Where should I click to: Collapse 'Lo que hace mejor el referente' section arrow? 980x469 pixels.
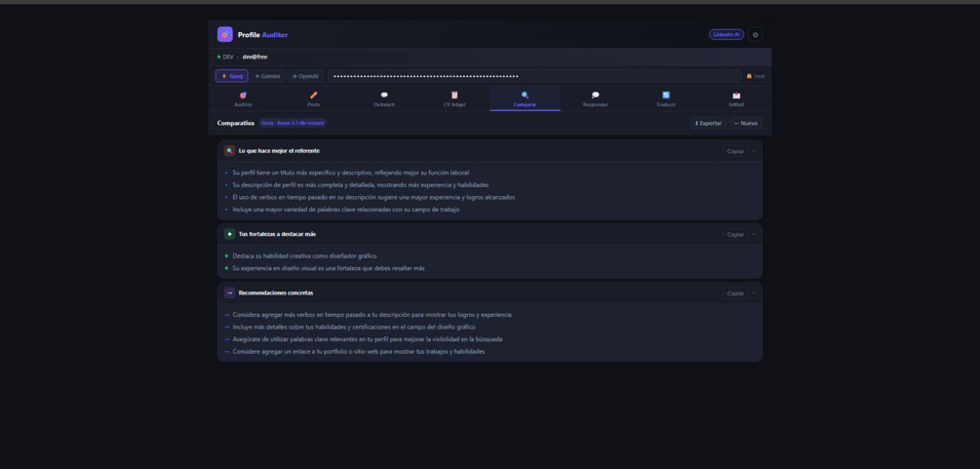pyautogui.click(x=754, y=151)
